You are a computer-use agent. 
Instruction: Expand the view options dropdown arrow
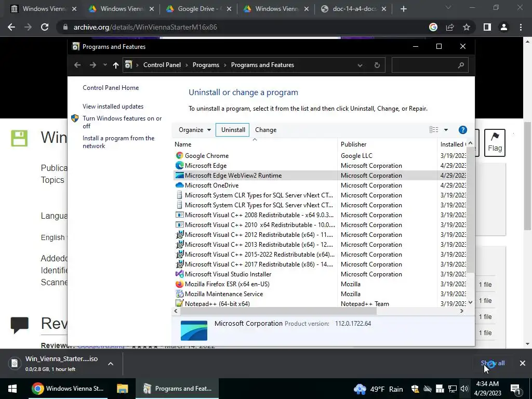click(446, 130)
